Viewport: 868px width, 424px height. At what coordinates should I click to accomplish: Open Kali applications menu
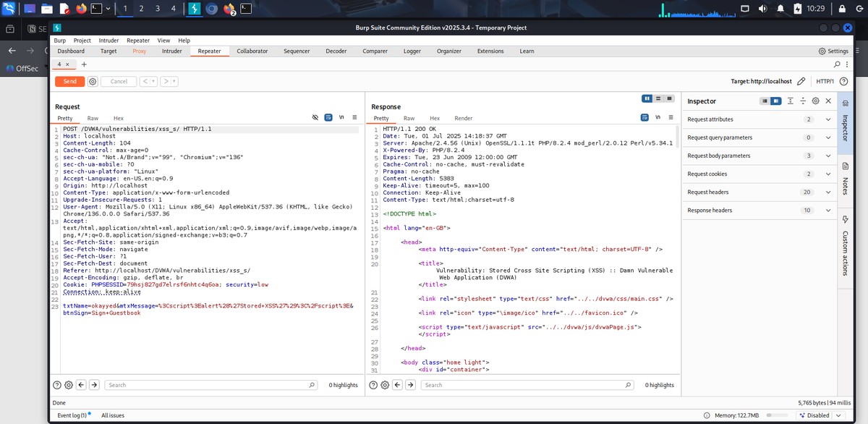click(9, 9)
